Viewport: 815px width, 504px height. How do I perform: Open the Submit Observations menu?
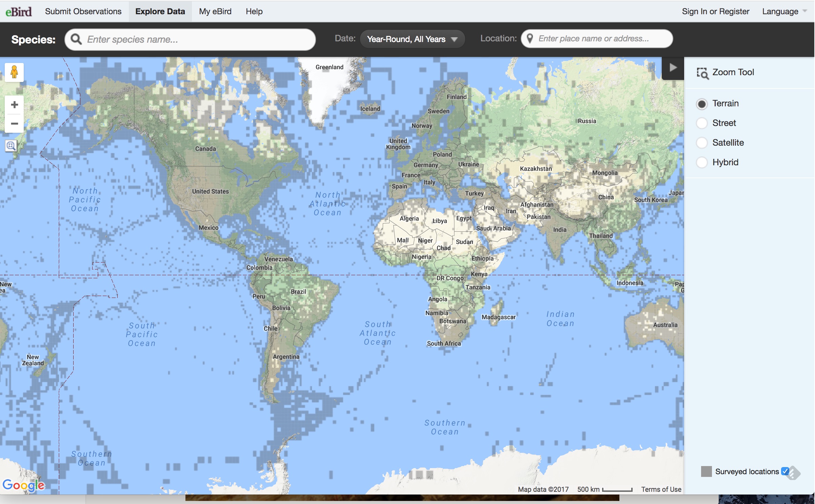[x=83, y=12]
